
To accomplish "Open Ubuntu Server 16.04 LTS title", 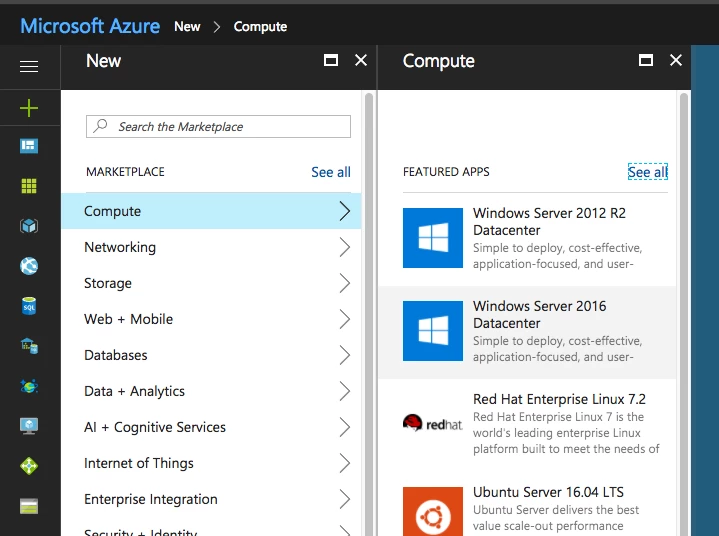I will pyautogui.click(x=548, y=492).
